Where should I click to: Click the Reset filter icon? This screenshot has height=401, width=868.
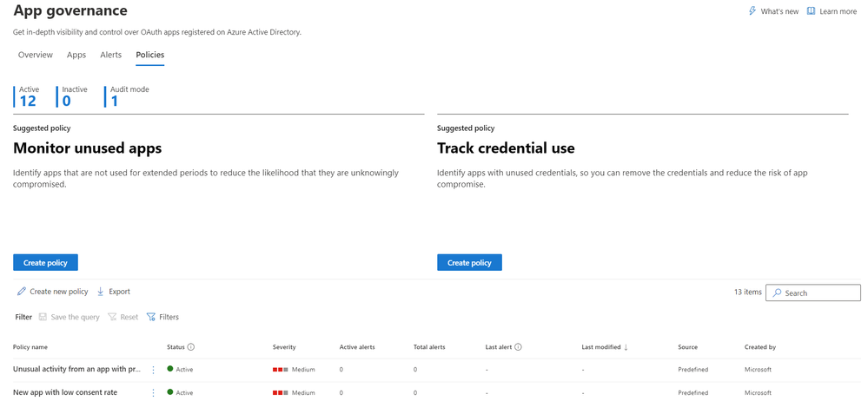112,317
